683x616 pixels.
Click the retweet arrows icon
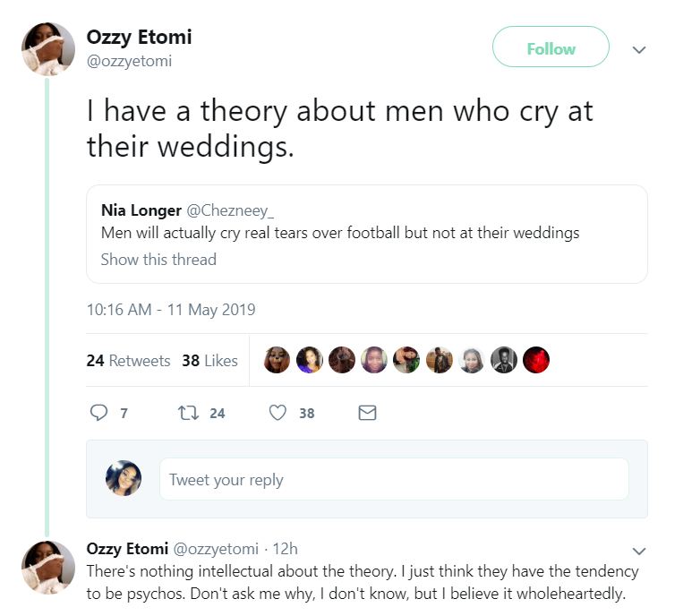(188, 413)
